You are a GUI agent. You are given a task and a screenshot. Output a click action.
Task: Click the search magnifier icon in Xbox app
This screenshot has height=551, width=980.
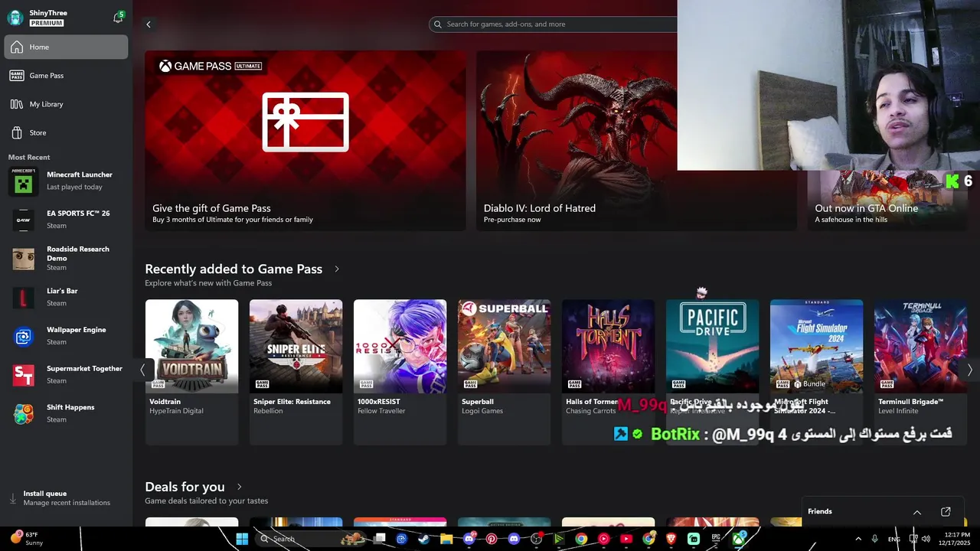438,24
